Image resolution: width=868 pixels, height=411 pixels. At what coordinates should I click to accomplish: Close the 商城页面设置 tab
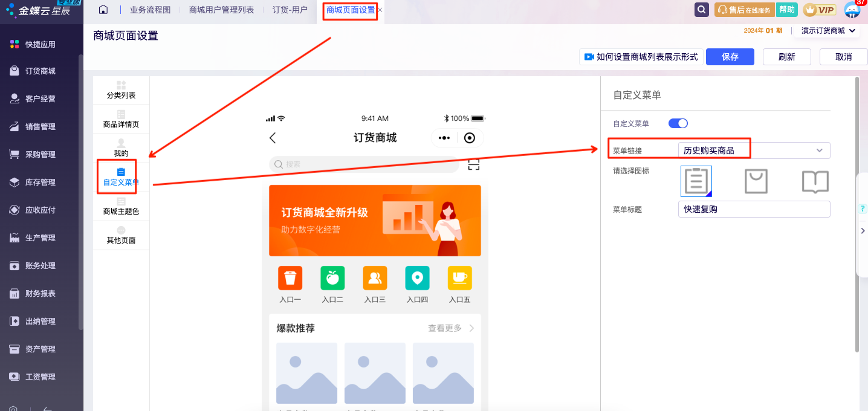380,10
